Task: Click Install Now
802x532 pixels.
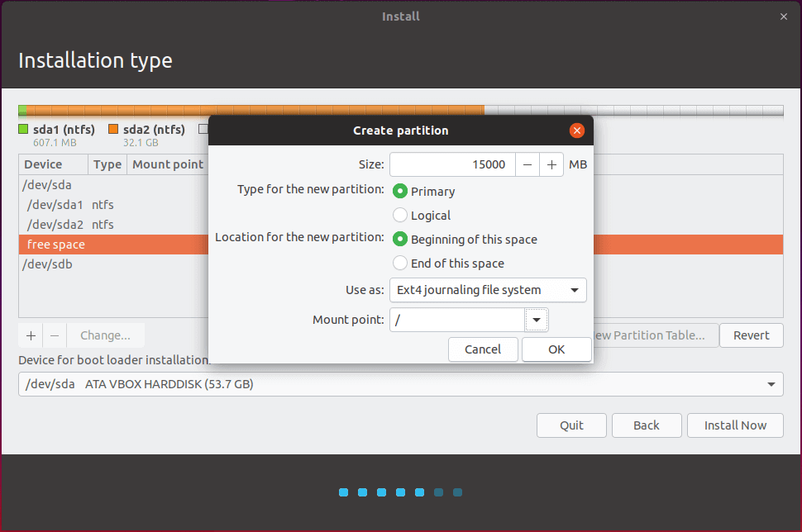Action: (x=735, y=425)
